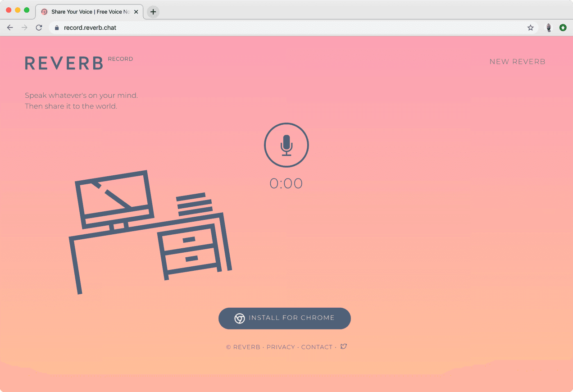Bookmark this page with the star icon

click(x=530, y=27)
